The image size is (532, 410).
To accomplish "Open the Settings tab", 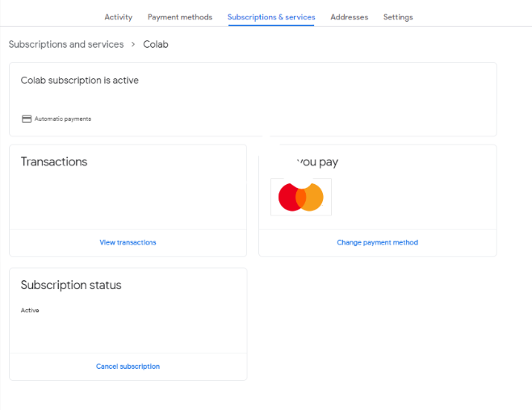I will coord(398,17).
